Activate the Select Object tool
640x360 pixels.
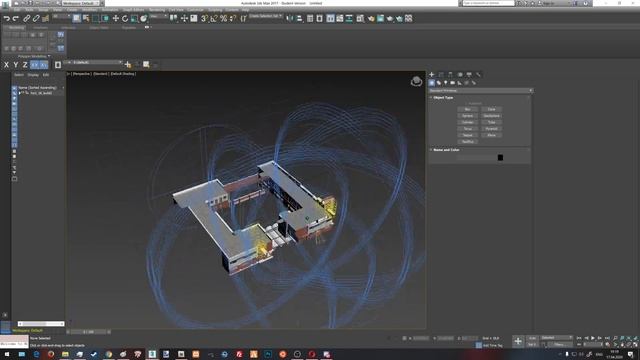[x=77, y=18]
